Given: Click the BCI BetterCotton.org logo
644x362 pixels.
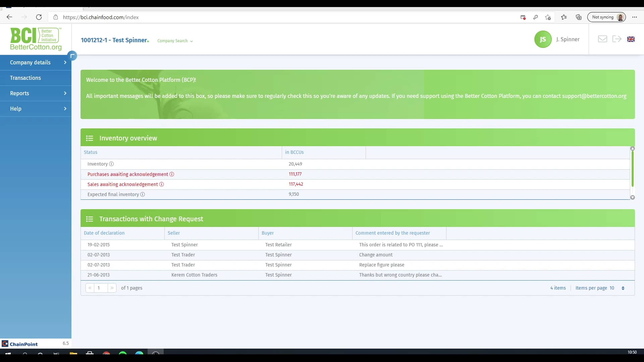Looking at the screenshot, I should click(36, 39).
